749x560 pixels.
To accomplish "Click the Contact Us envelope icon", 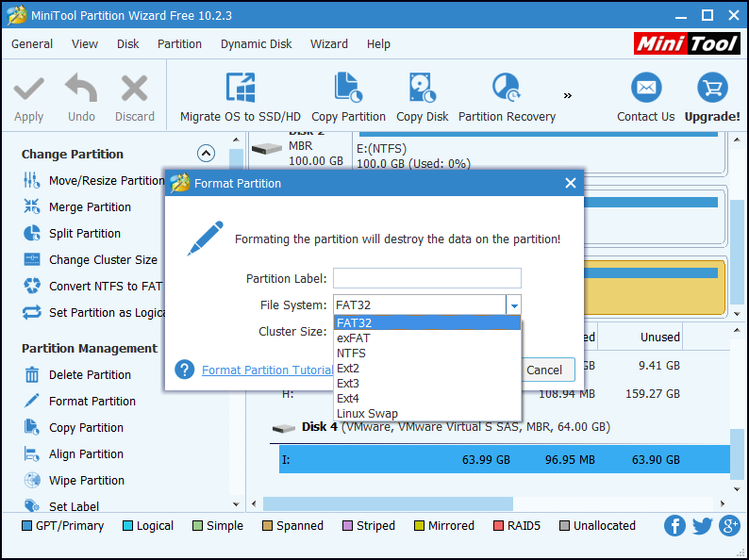I will tap(646, 88).
